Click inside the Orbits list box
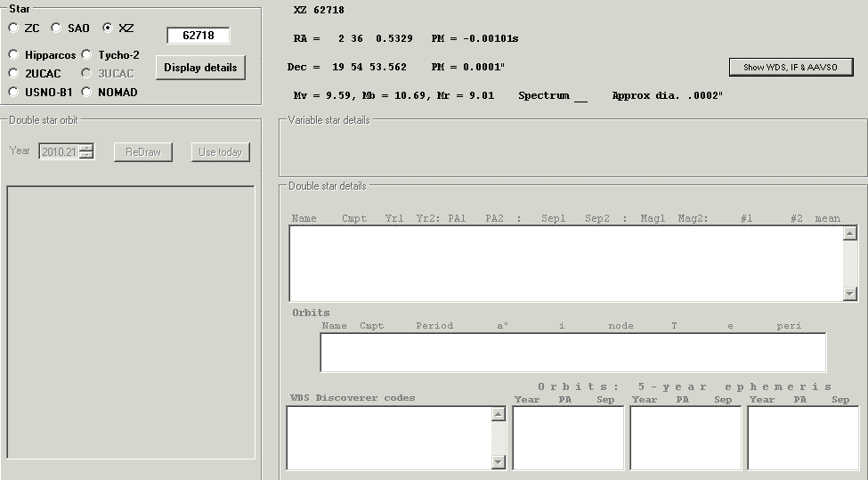Image resolution: width=868 pixels, height=480 pixels. click(x=573, y=353)
